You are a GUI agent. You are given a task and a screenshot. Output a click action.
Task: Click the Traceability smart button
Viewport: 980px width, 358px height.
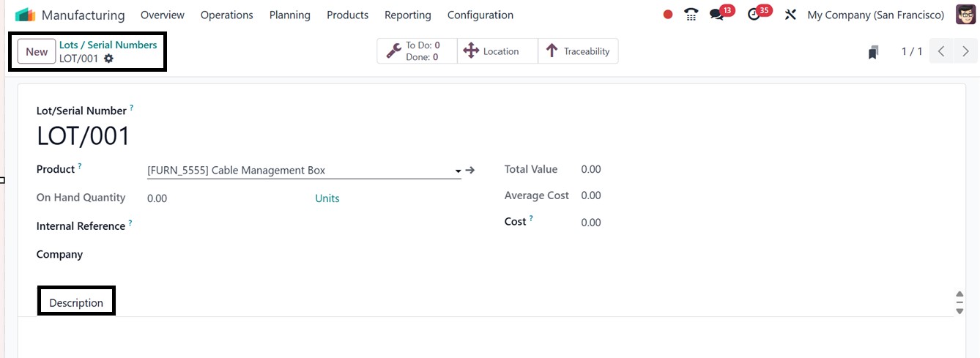pos(578,51)
